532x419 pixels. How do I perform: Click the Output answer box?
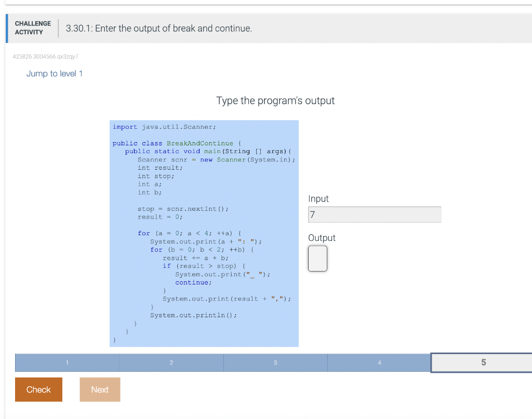pos(317,259)
